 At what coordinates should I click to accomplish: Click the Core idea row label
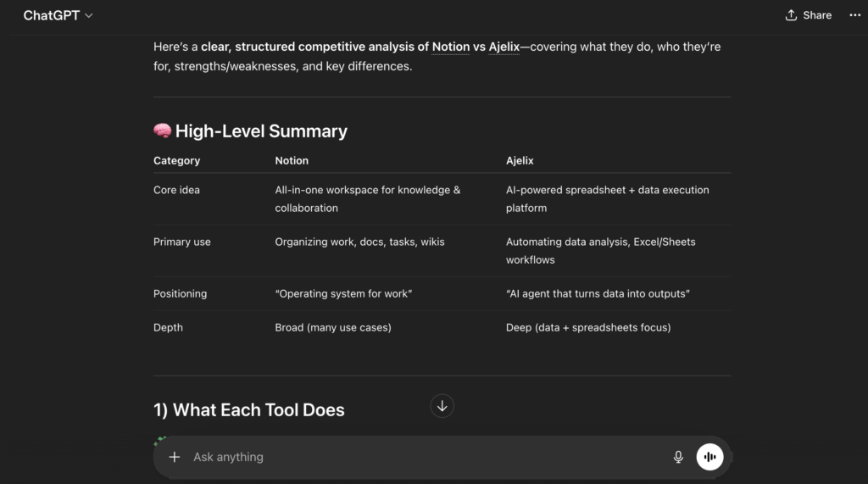[176, 190]
